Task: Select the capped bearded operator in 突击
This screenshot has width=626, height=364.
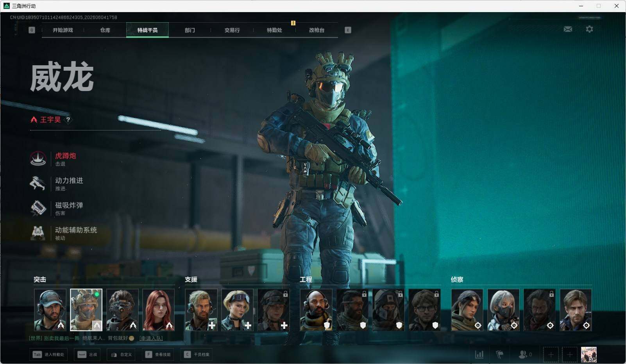Action: click(x=50, y=310)
